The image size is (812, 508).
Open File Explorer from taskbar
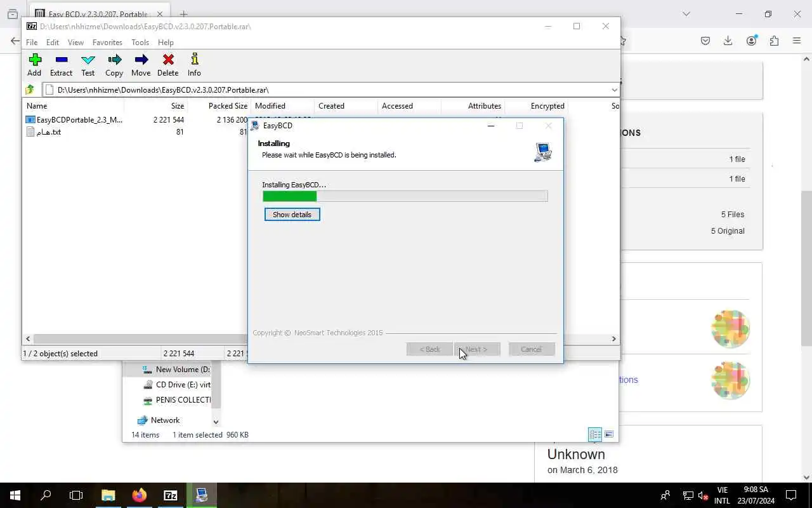pos(108,495)
